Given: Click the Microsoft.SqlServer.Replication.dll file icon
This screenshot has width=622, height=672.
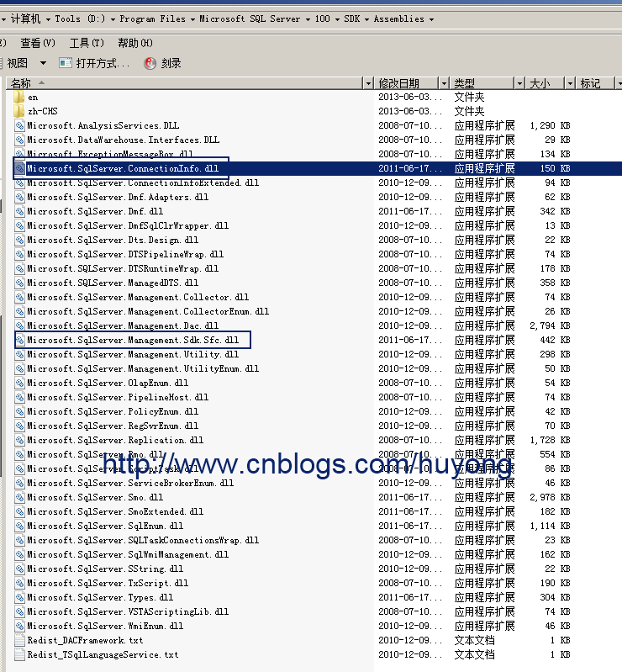Looking at the screenshot, I should click(x=19, y=440).
